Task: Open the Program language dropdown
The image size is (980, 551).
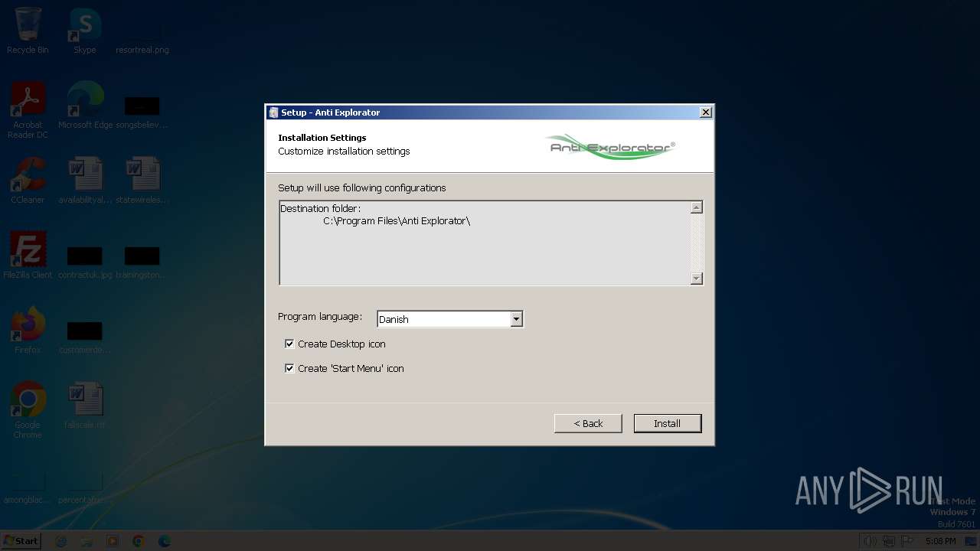Action: click(517, 319)
